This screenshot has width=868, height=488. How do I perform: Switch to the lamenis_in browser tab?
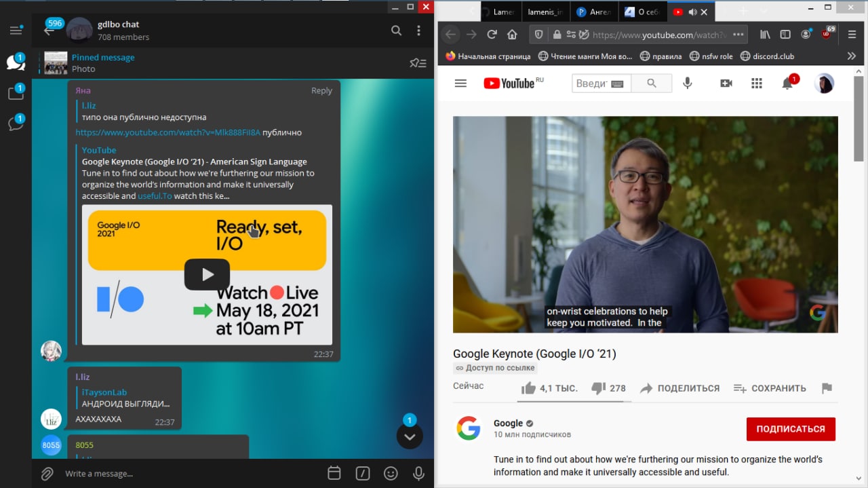[545, 12]
